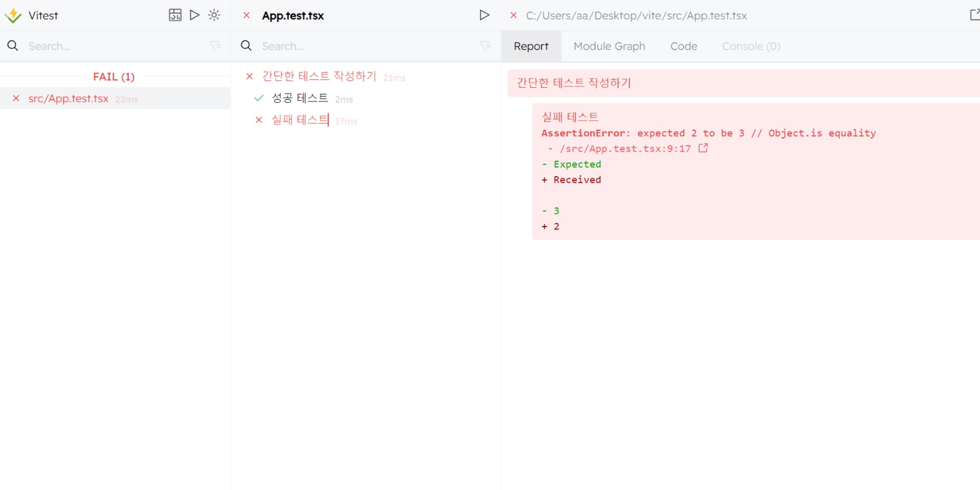The width and height of the screenshot is (980, 490).
Task: Switch to the Module Graph tab
Action: pyautogui.click(x=609, y=46)
